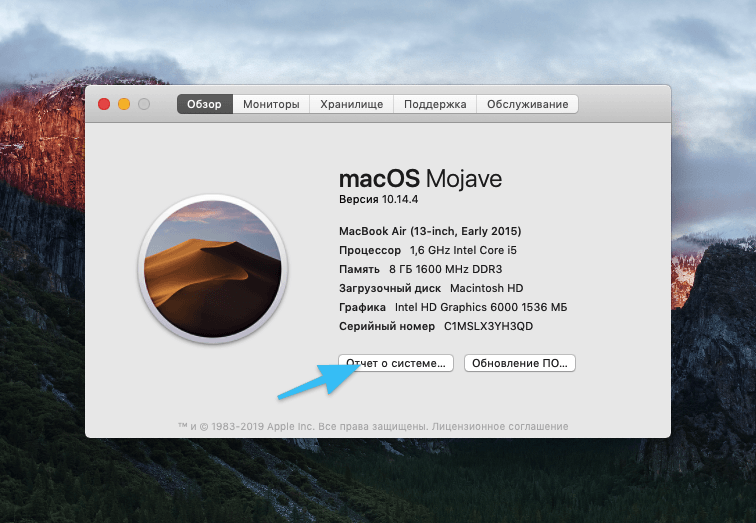Switch to the Обзор tab
This screenshot has width=756, height=523.
[205, 104]
